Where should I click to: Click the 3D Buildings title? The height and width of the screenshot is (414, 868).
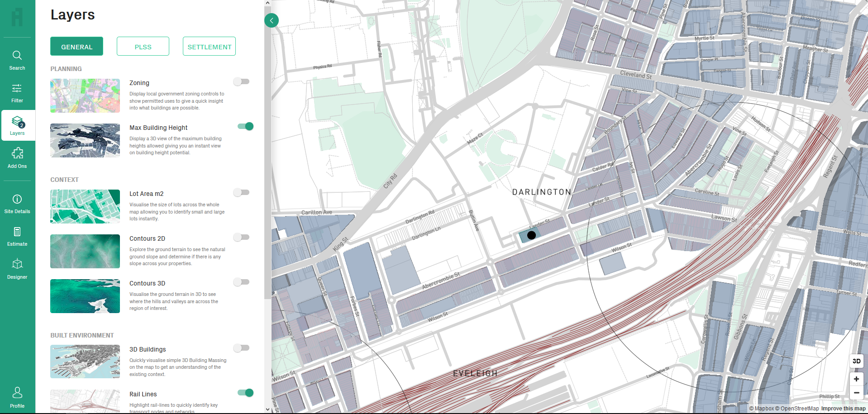coord(148,349)
